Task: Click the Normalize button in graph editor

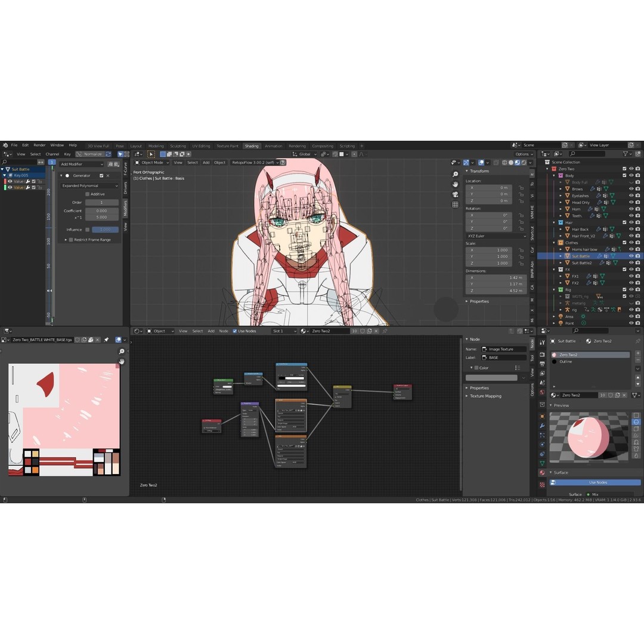Action: pyautogui.click(x=90, y=154)
